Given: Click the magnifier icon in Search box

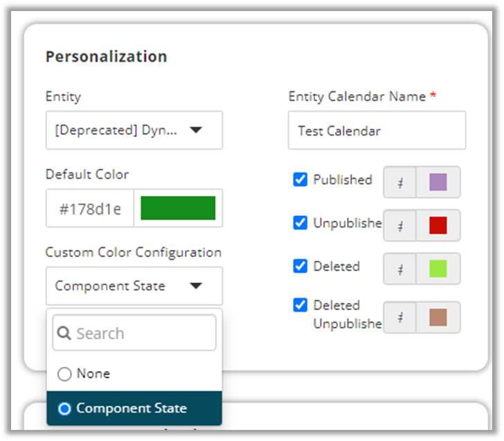Looking at the screenshot, I should coord(65,334).
